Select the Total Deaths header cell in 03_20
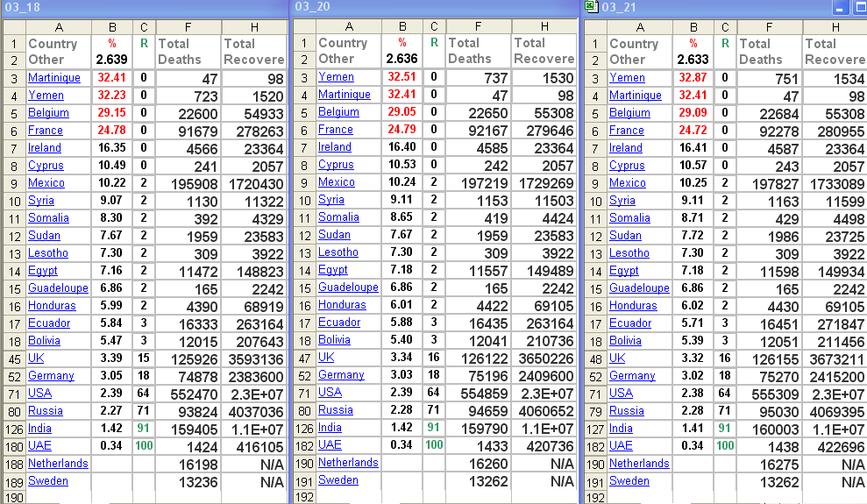 pyautogui.click(x=479, y=50)
